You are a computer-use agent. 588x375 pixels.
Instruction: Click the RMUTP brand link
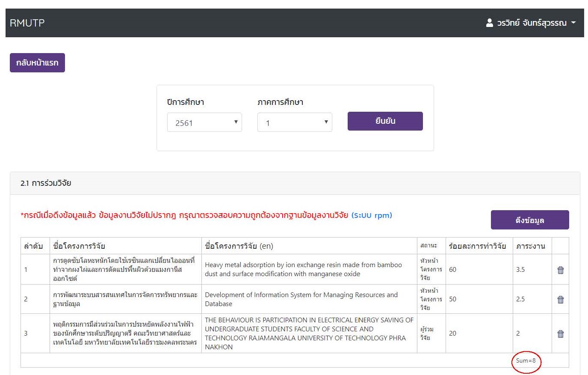(27, 23)
